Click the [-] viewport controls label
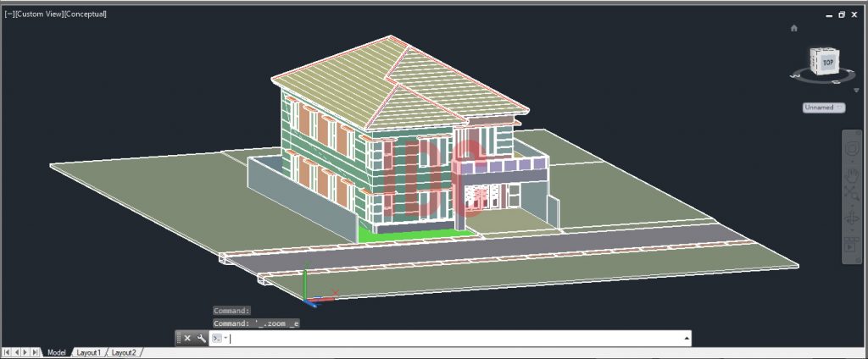Screen dimensions: 868x359 click(8, 14)
